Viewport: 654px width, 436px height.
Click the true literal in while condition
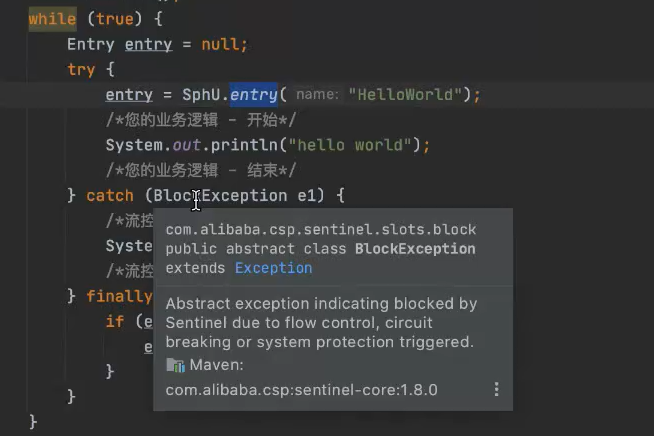click(x=115, y=19)
